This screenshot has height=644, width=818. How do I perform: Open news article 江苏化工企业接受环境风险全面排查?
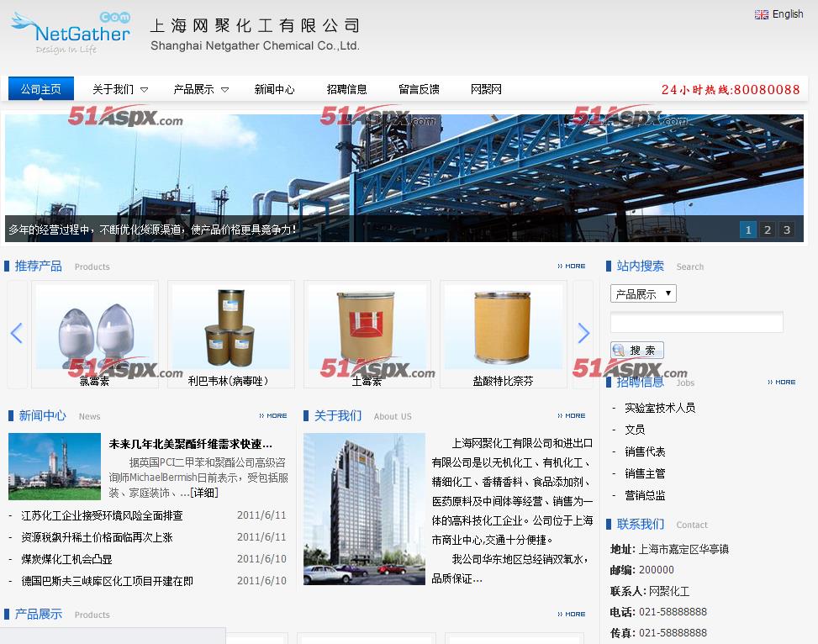[x=102, y=515]
